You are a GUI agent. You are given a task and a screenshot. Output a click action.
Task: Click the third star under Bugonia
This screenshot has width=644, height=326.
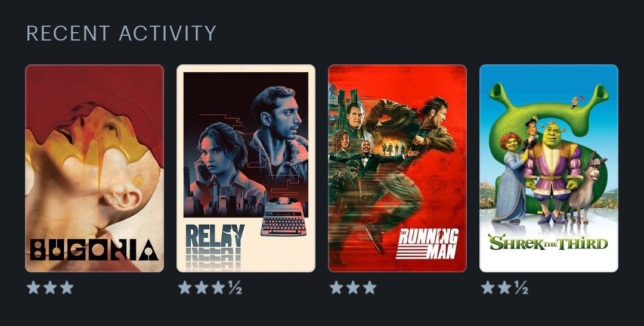pos(67,287)
